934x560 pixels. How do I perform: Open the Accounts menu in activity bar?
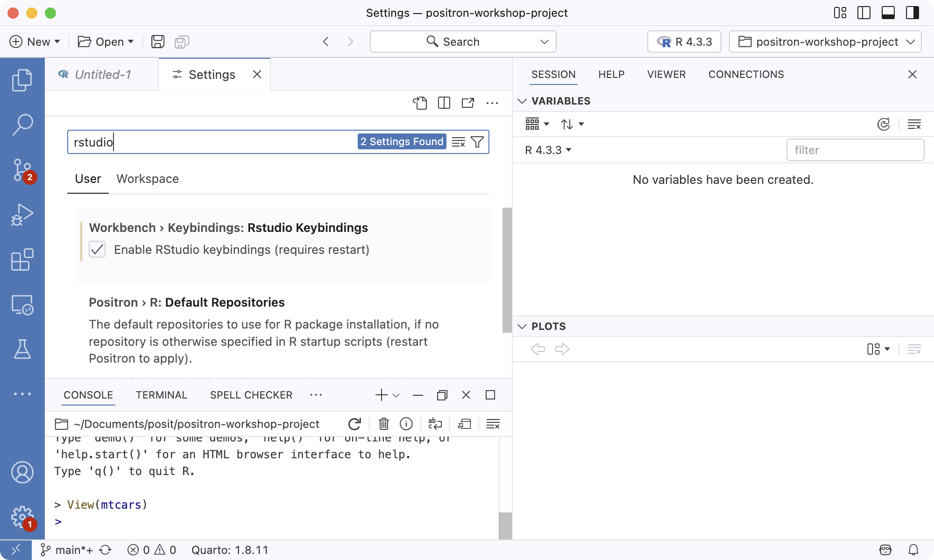(22, 472)
